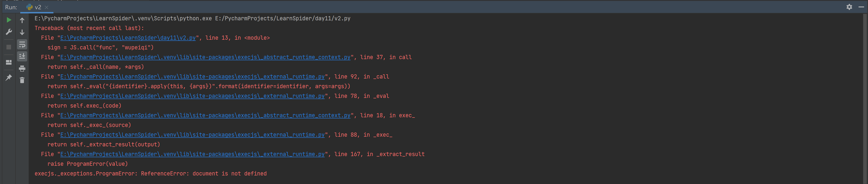The height and width of the screenshot is (184, 868).
Task: Click the 'raise ProgramError(value)' line
Action: coord(88,164)
